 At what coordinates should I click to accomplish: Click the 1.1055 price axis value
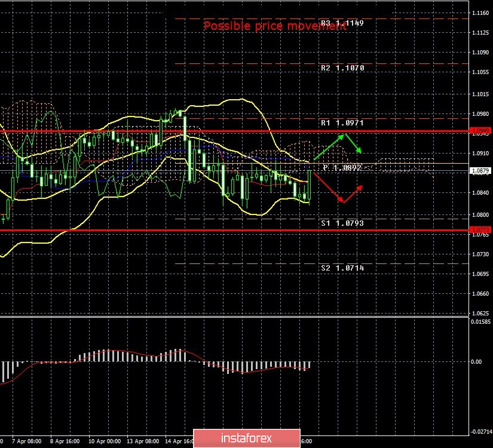(480, 72)
